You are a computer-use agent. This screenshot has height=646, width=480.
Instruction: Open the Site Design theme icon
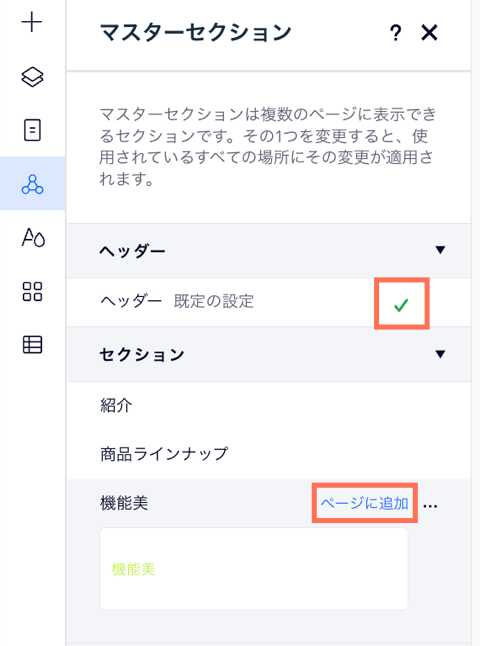point(33,237)
